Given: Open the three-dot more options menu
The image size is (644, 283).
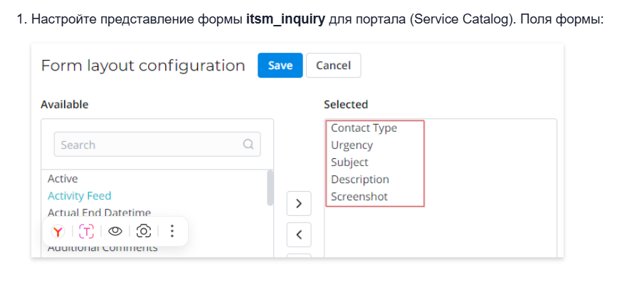Looking at the screenshot, I should (x=172, y=232).
